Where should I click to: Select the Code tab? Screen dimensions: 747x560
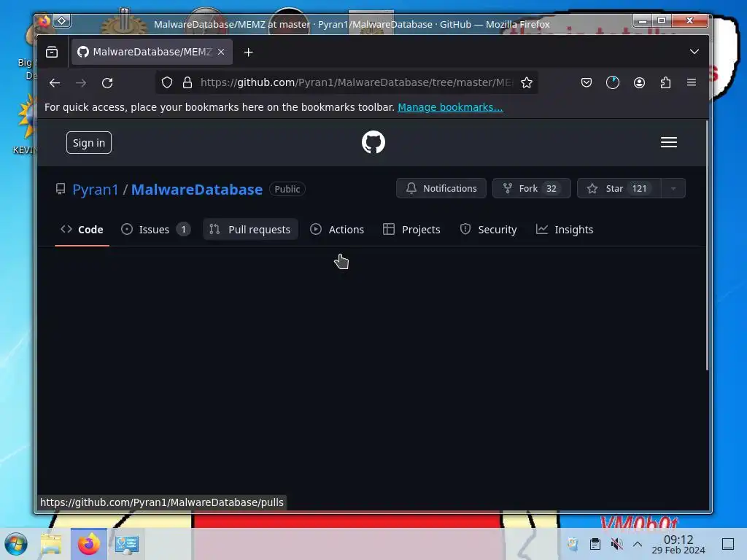click(82, 230)
